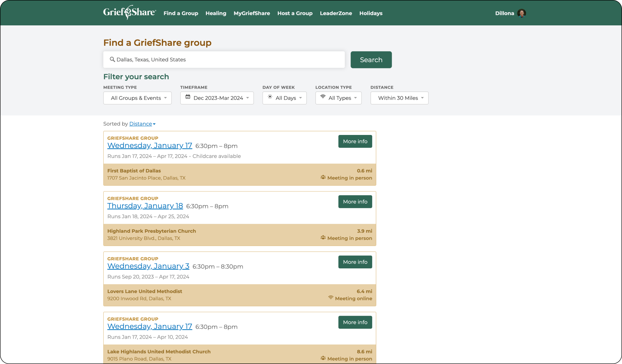The width and height of the screenshot is (622, 364).
Task: Click the GriefShare logo
Action: [129, 13]
